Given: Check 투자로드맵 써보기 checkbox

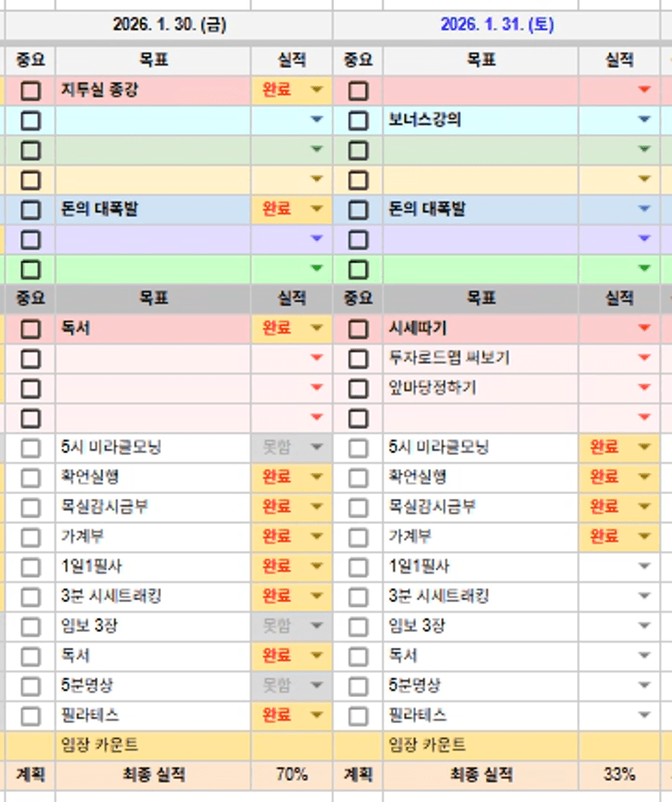Looking at the screenshot, I should (x=358, y=359).
